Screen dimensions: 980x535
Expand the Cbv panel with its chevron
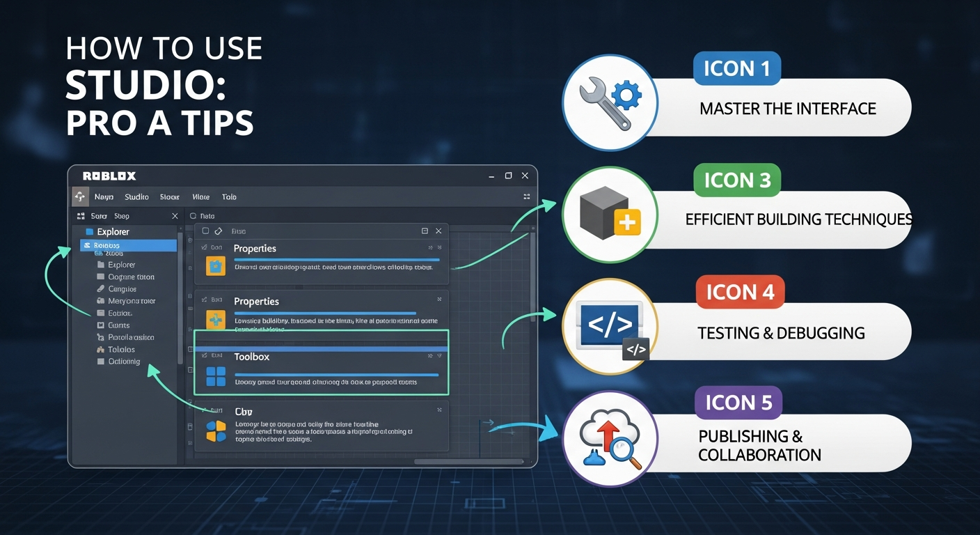pos(438,410)
